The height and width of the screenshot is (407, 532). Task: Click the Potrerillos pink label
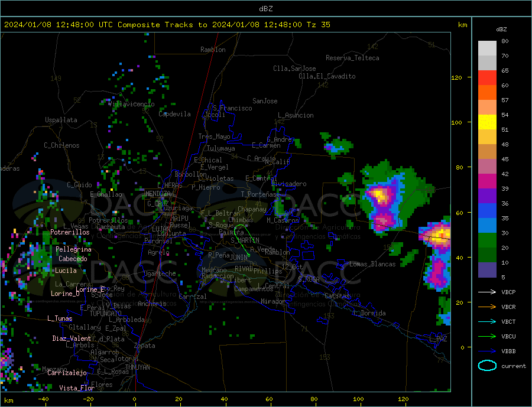(x=70, y=232)
